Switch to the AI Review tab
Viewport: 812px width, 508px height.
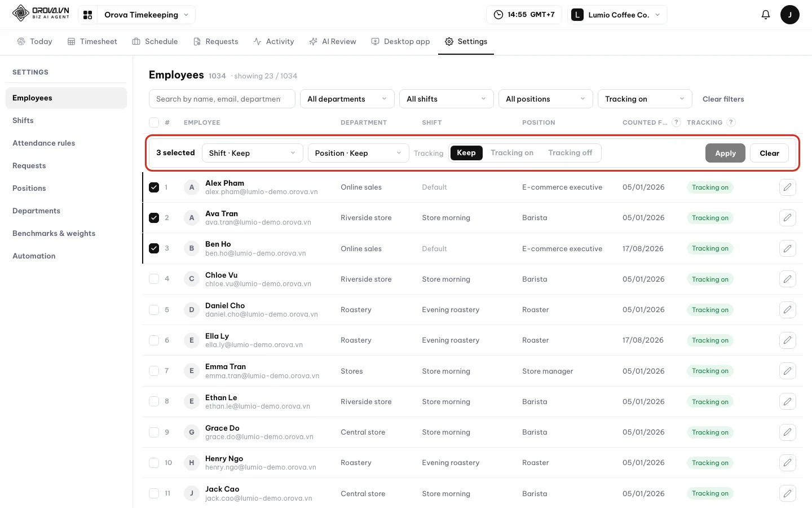click(x=333, y=42)
